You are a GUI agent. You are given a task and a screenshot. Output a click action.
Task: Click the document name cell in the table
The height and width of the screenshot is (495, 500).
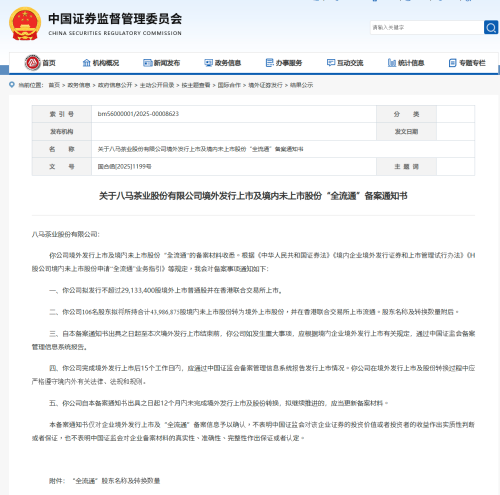click(283, 149)
